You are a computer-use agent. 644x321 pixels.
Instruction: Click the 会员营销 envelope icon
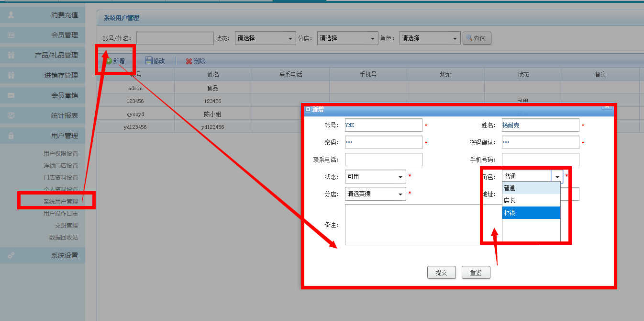[11, 95]
